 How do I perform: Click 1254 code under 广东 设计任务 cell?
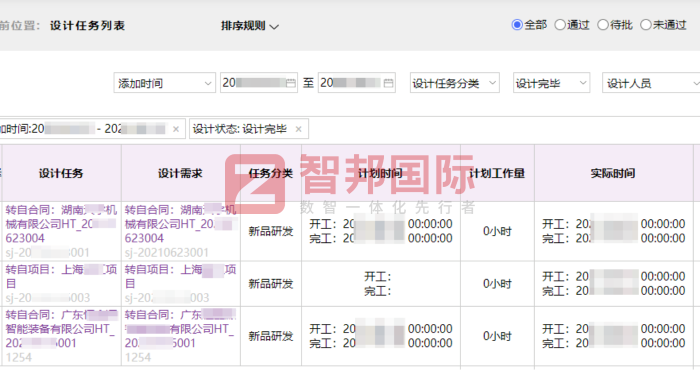coord(19,358)
